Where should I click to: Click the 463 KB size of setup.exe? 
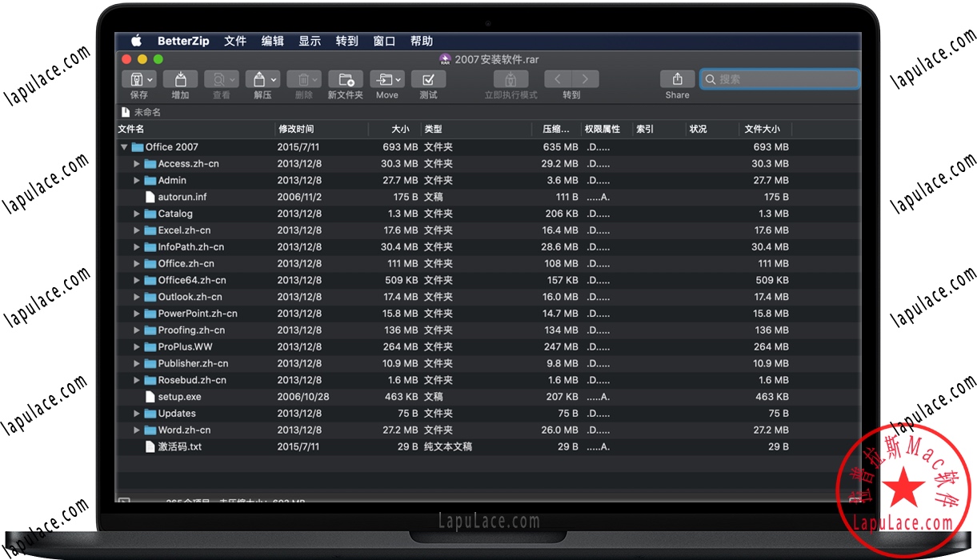[x=401, y=397]
